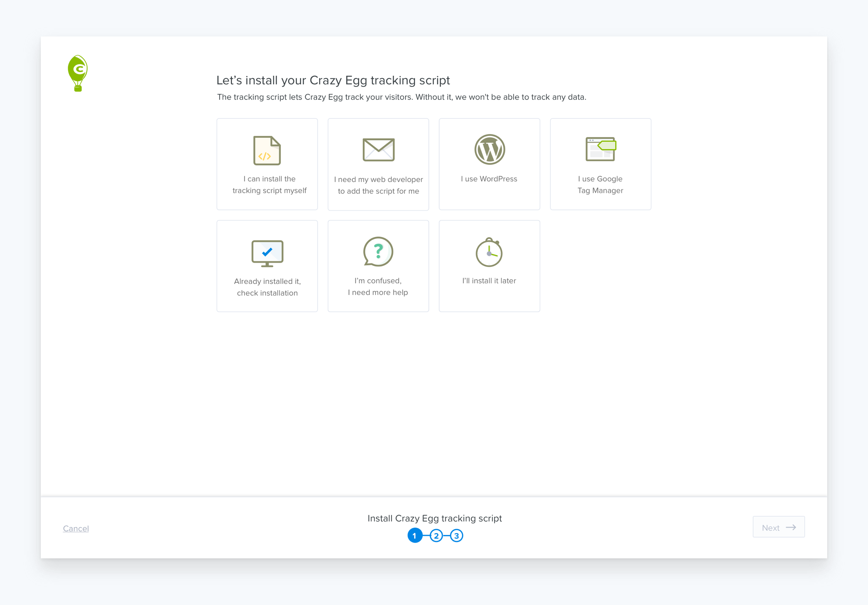Click 'I need my web developer' card text
The width and height of the screenshot is (868, 605).
tap(379, 185)
